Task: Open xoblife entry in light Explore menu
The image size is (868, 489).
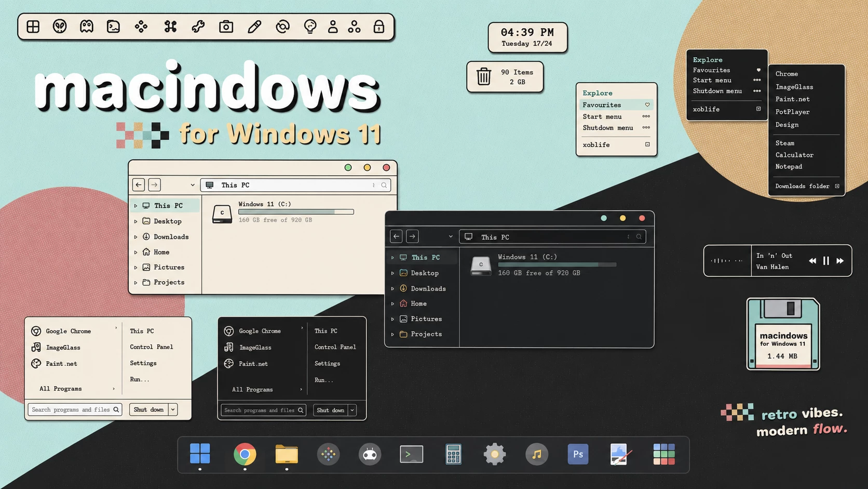Action: 616,144
